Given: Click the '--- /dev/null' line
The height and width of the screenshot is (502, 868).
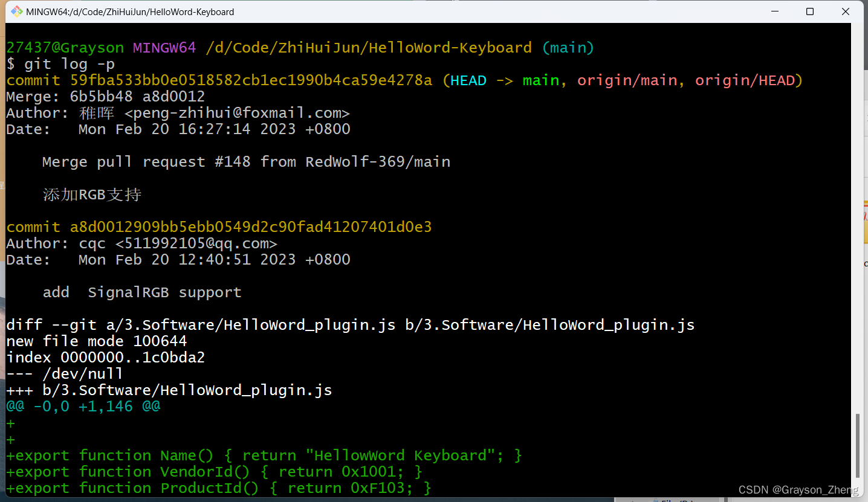Looking at the screenshot, I should pyautogui.click(x=65, y=374).
